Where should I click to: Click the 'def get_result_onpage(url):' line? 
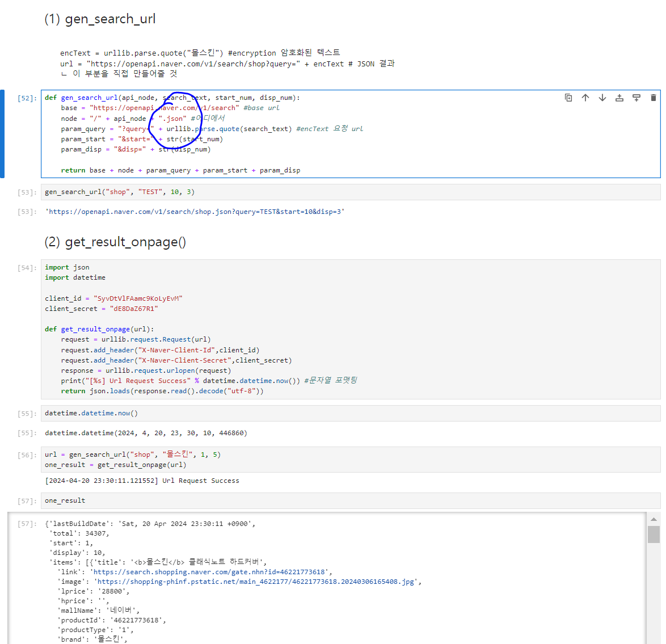99,329
